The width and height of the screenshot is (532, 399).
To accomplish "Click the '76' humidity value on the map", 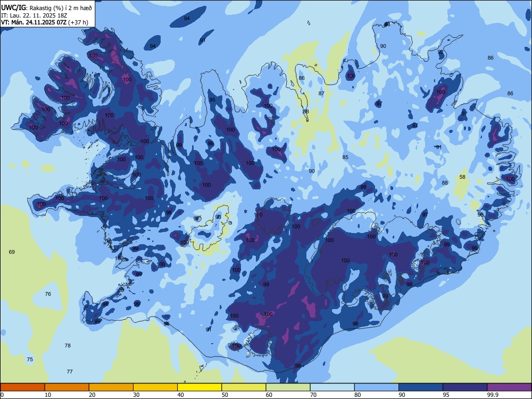I will click(x=48, y=294).
